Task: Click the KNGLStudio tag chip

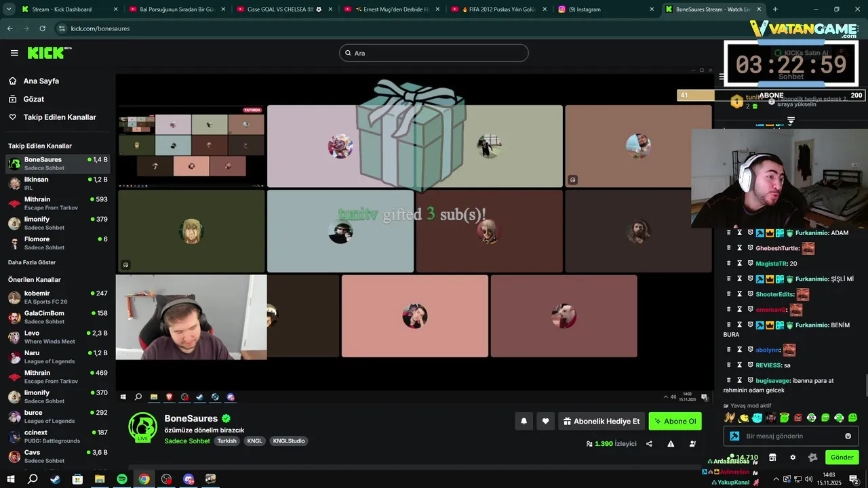Action: click(x=288, y=441)
